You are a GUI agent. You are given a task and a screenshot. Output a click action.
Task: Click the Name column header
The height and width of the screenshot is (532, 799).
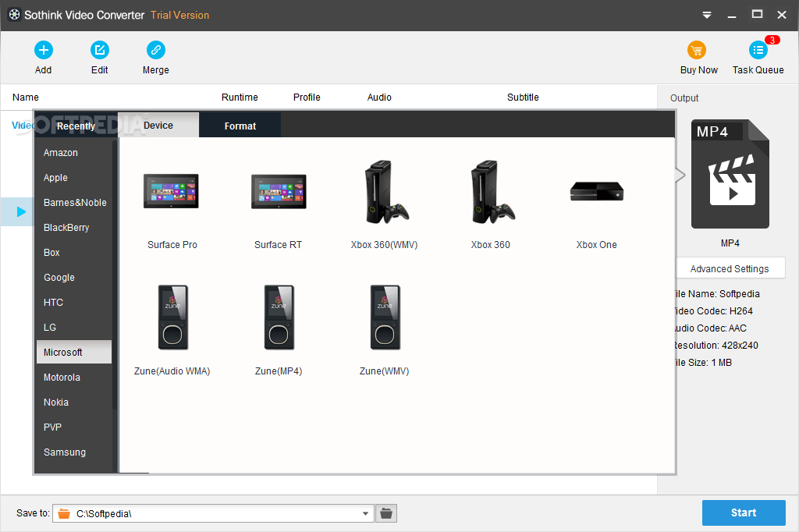[x=26, y=98]
